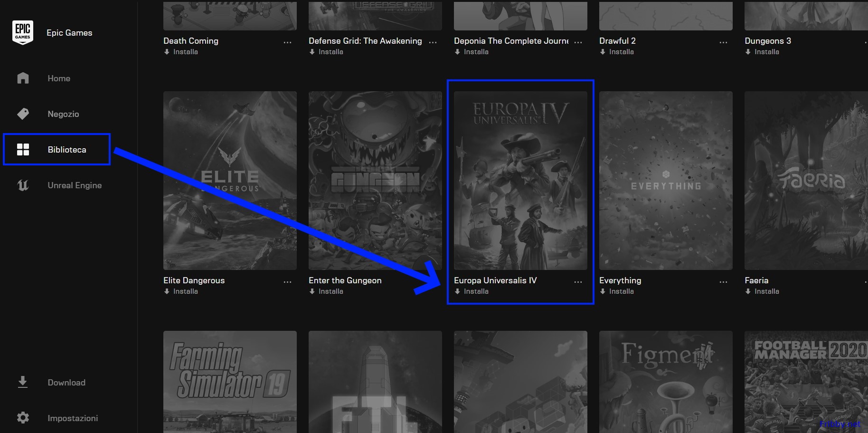The height and width of the screenshot is (433, 868).
Task: Click the Negozio tag icon
Action: 23,114
